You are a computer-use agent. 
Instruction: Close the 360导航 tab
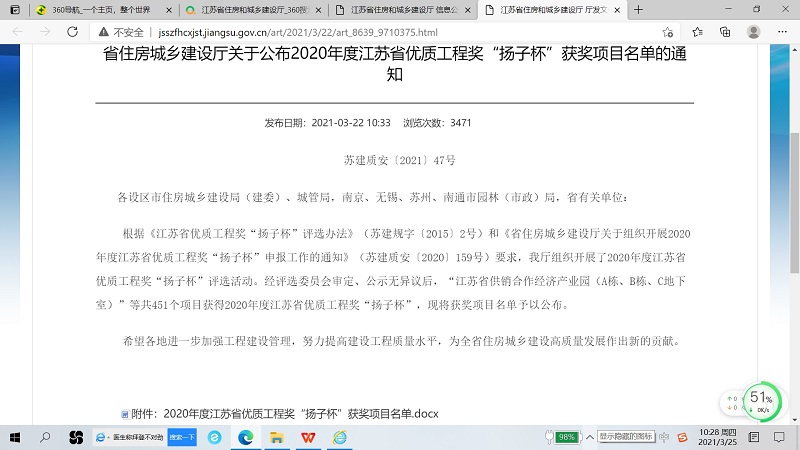coord(169,10)
